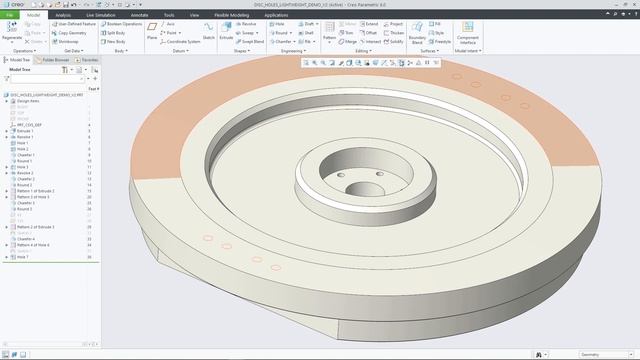Choose the Offset tool
This screenshot has height=360, width=640.
[x=368, y=33]
